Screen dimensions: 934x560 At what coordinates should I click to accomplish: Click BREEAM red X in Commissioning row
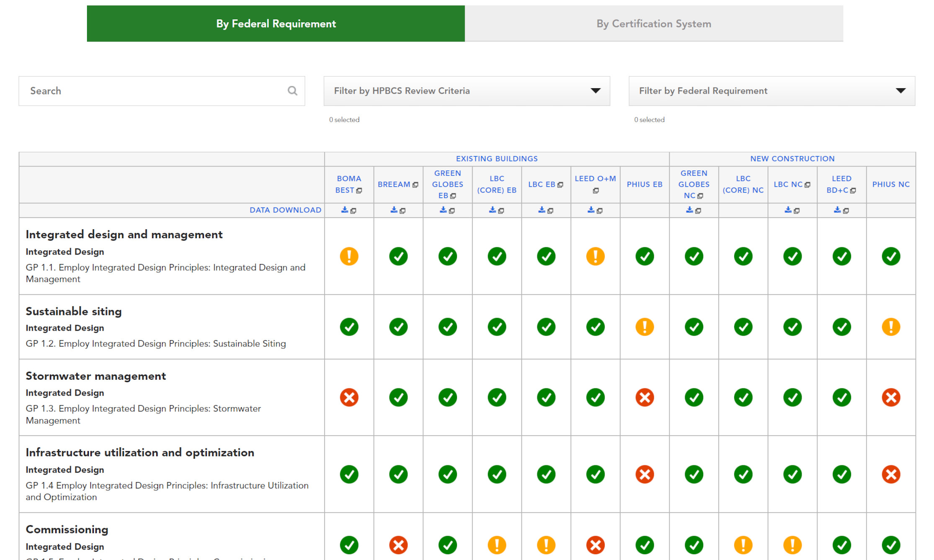[398, 545]
